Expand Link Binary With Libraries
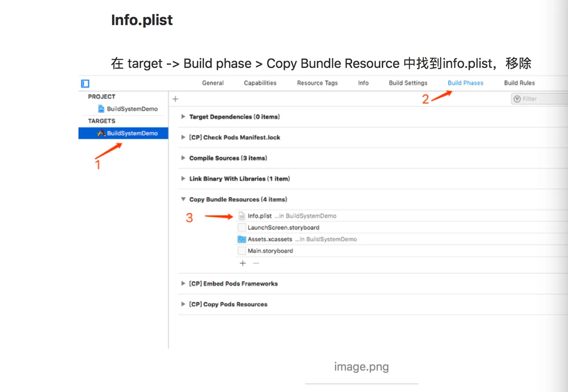 [x=183, y=179]
